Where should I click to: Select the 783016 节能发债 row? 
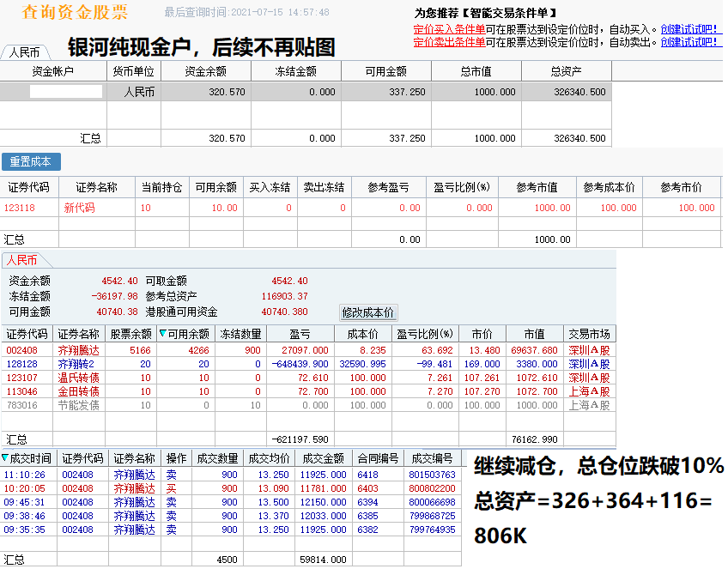point(308,405)
